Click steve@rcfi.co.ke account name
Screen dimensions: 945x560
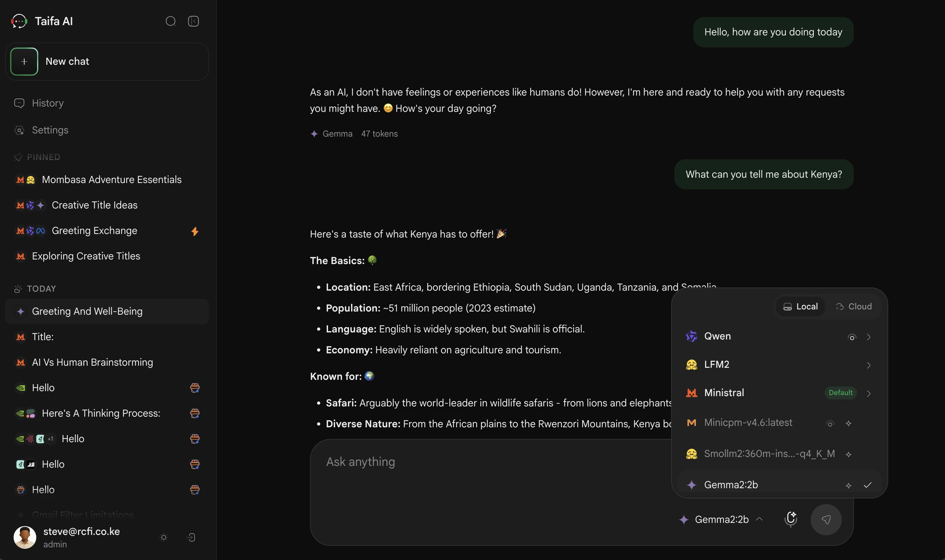click(81, 531)
